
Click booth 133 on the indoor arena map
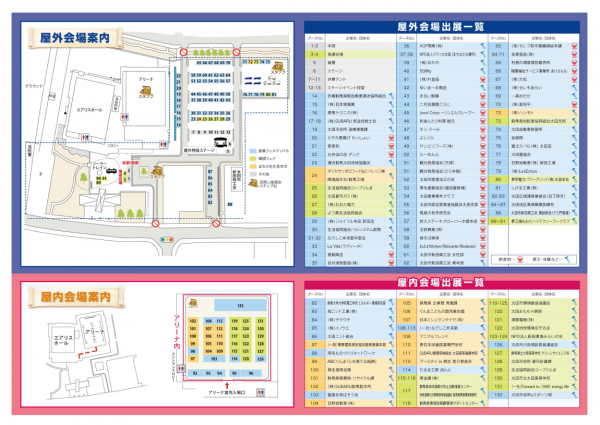pos(240,305)
